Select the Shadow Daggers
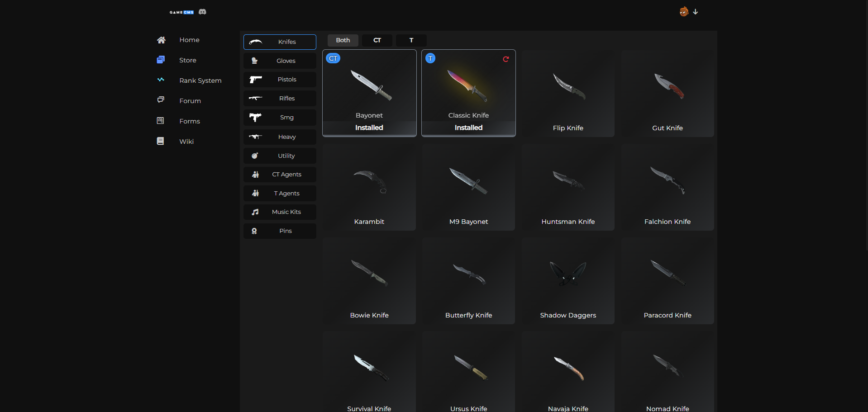The height and width of the screenshot is (412, 868). (568, 281)
